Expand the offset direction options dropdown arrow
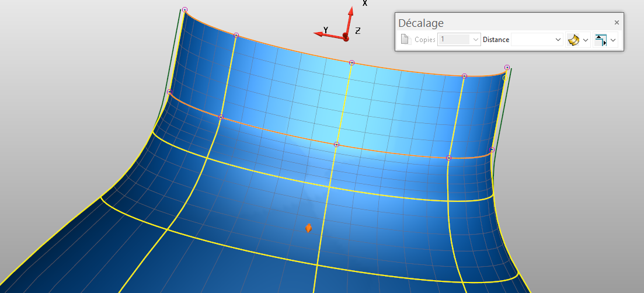The image size is (644, 293). coord(613,40)
